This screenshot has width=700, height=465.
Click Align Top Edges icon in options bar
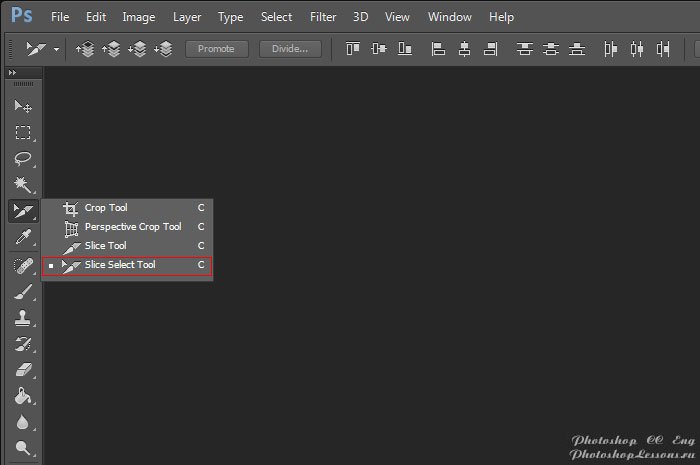(x=352, y=48)
